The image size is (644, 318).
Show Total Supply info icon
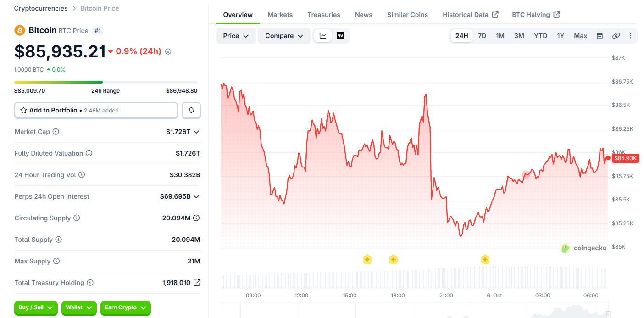[x=58, y=240]
